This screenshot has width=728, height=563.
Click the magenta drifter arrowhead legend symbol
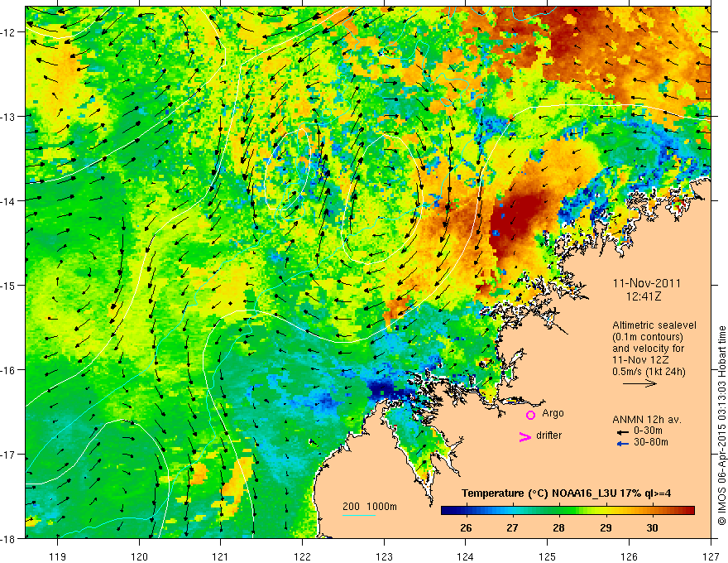tap(524, 436)
